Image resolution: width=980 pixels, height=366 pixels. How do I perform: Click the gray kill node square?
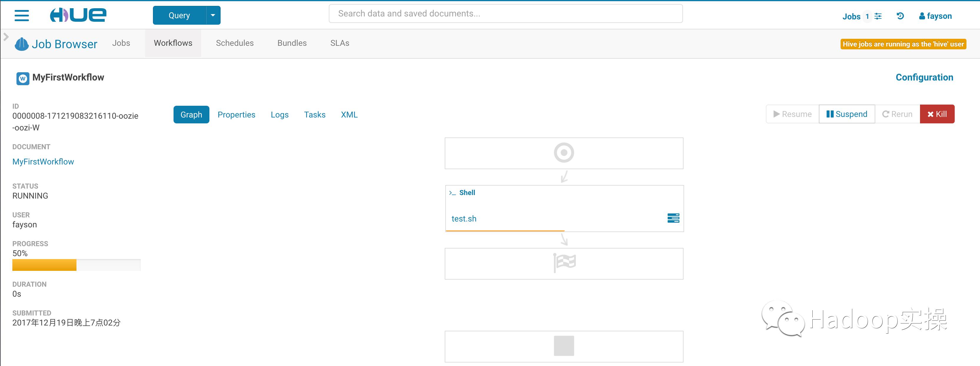(x=564, y=346)
